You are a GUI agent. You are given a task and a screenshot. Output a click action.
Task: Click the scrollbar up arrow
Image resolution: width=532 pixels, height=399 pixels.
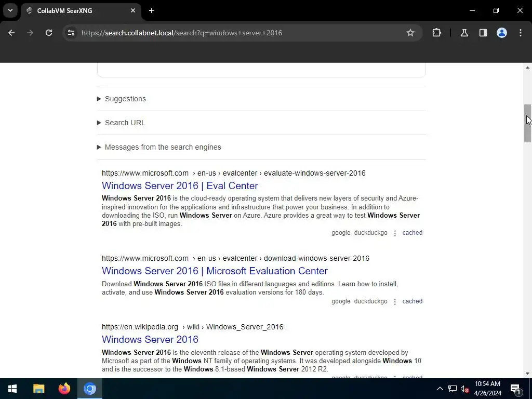(527, 68)
